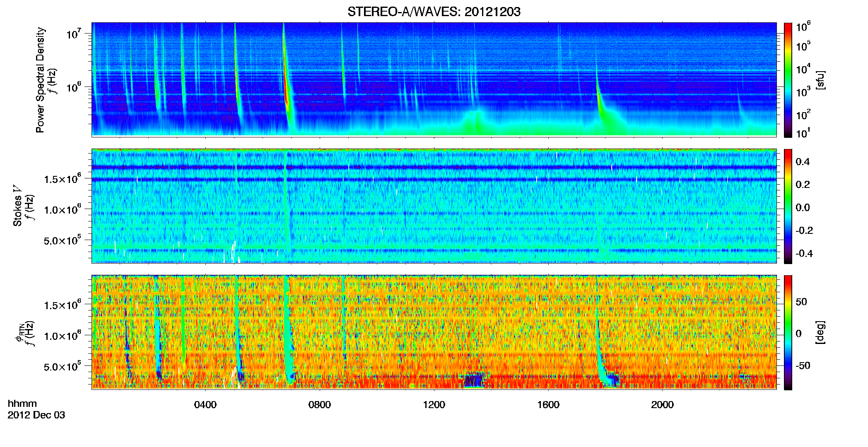Select the "[sfu]" color bar unit label
This screenshot has height=447, width=868.
point(820,80)
